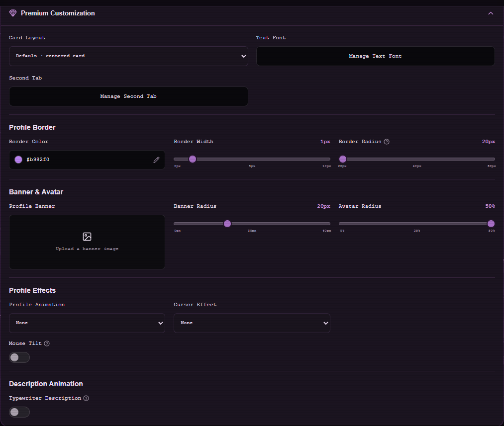Enable the Mouse Tilt toggle

(x=19, y=357)
